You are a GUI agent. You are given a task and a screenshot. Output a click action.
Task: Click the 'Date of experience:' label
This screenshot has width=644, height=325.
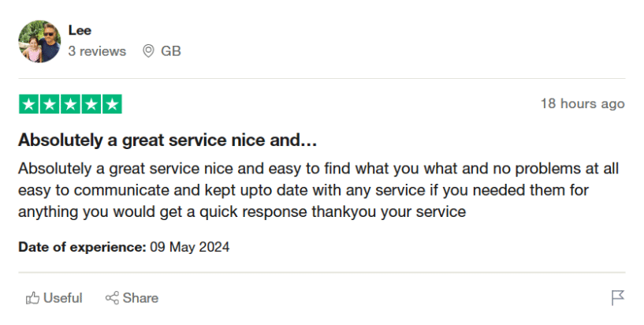(82, 247)
